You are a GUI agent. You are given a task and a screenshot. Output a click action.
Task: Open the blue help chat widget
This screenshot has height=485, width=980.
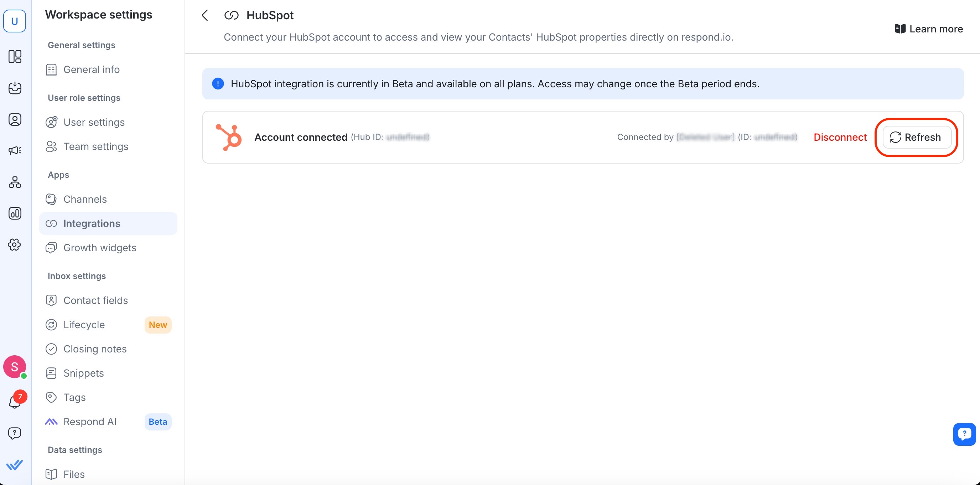click(964, 434)
